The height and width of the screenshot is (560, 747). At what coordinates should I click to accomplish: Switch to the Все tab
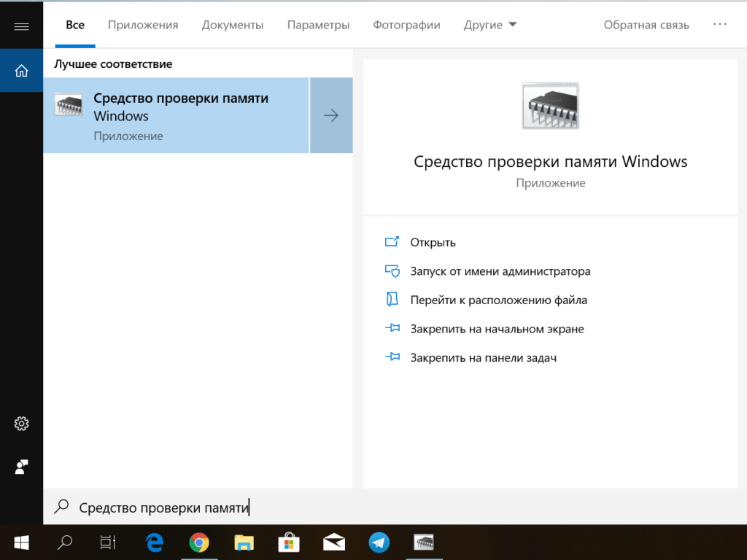75,25
